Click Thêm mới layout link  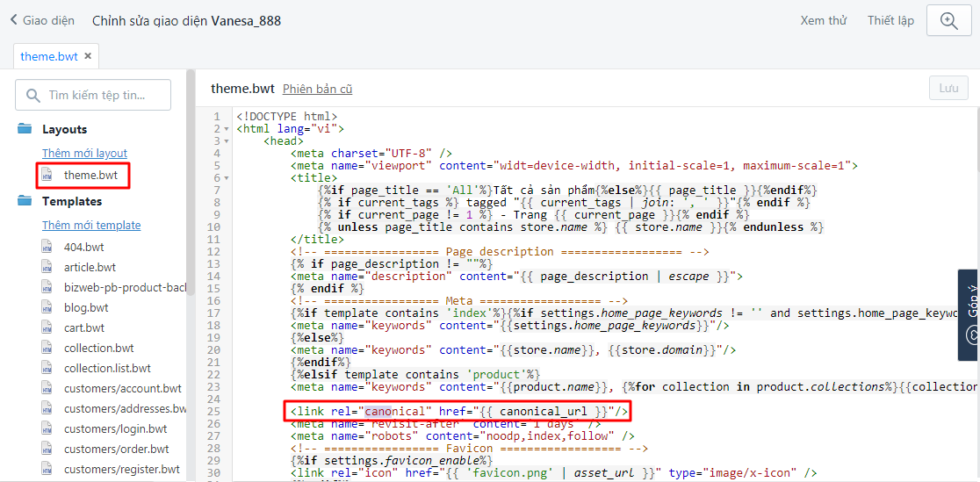click(x=84, y=153)
